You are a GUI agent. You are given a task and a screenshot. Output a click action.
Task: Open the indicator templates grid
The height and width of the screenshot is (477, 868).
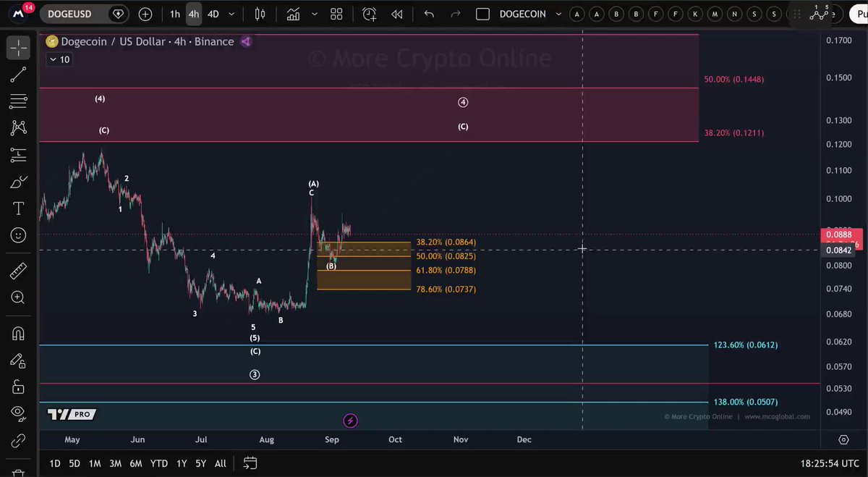click(336, 14)
